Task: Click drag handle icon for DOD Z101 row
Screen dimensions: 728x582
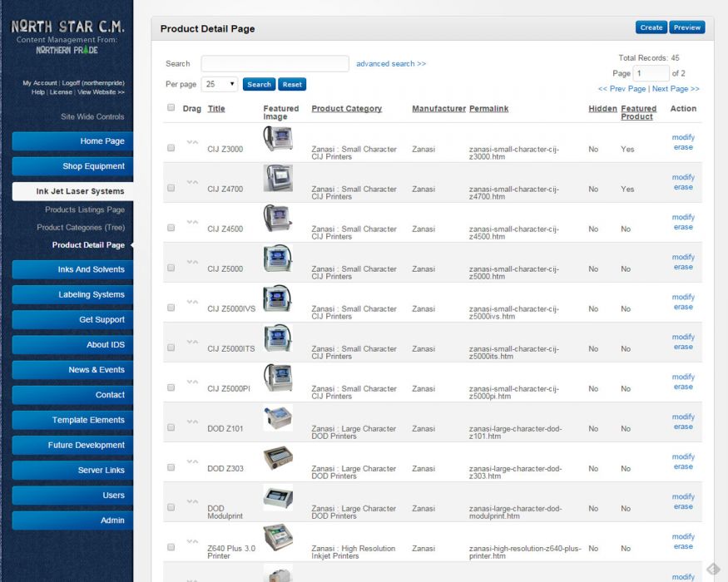Action: coord(192,422)
